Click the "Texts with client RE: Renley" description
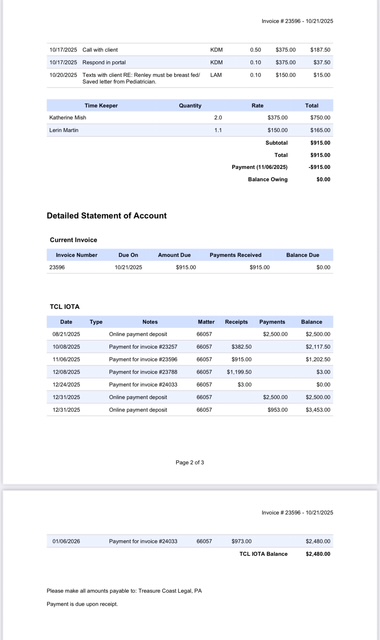This screenshot has height=640, width=380. (141, 78)
